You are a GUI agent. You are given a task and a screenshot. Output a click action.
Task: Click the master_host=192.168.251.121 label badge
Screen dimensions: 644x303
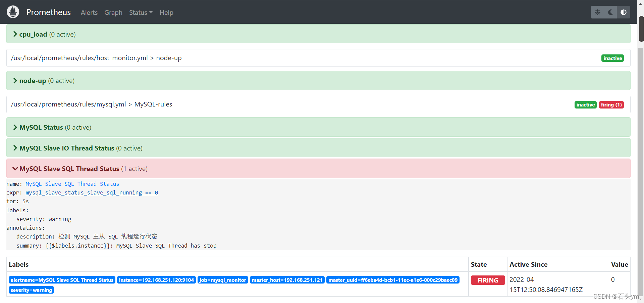click(287, 280)
